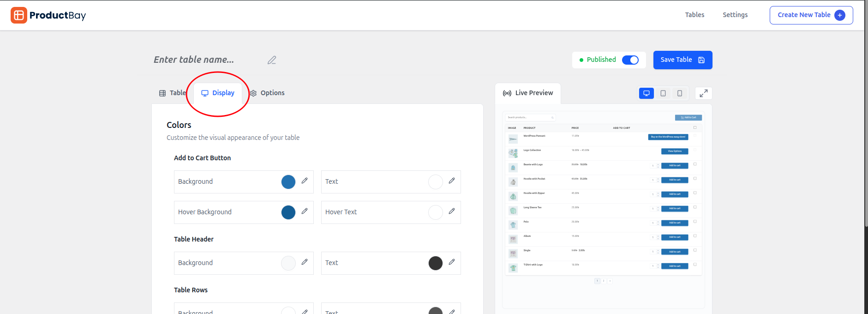This screenshot has width=868, height=314.
Task: Tick the select-all checkbox in preview header
Action: tap(695, 127)
